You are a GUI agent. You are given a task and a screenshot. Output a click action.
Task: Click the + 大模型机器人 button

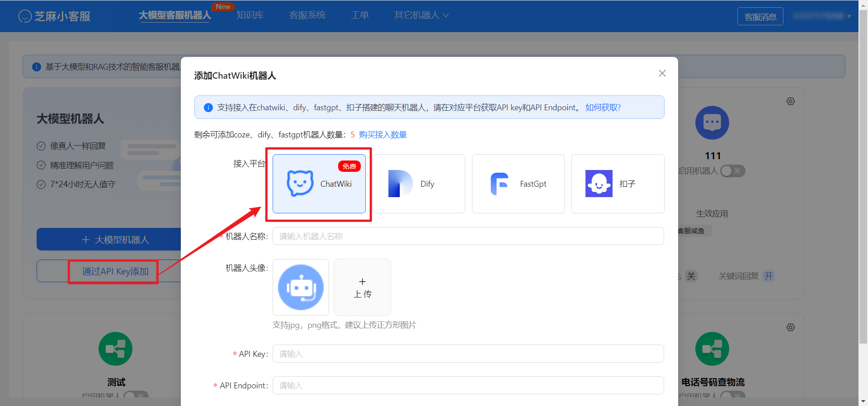click(109, 239)
